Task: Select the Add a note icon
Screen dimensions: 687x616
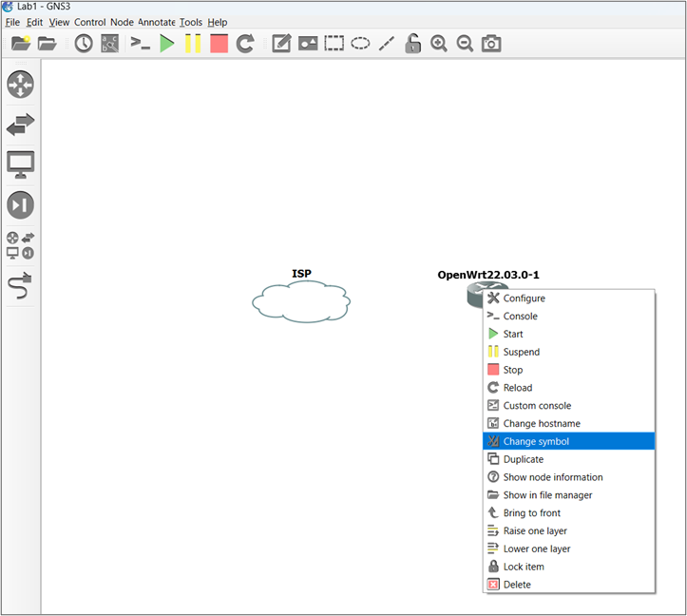Action: pos(281,44)
